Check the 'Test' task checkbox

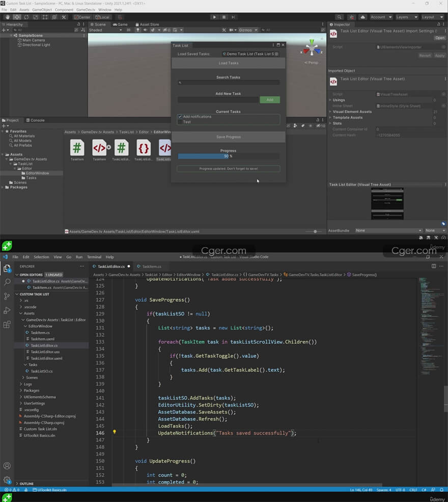click(180, 122)
